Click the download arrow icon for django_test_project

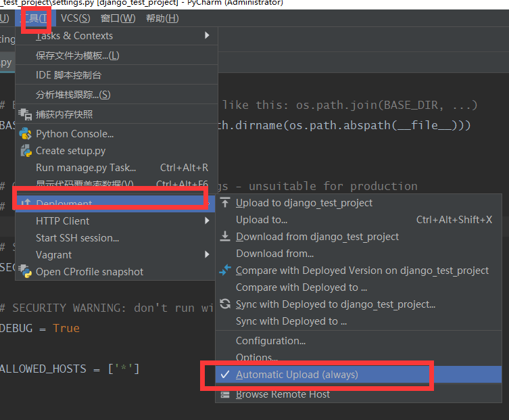pyautogui.click(x=225, y=237)
